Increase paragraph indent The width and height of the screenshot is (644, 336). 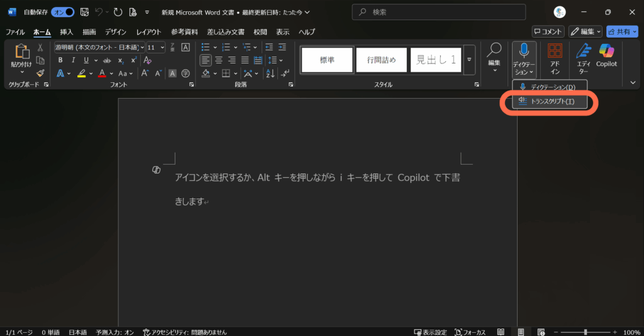[282, 47]
